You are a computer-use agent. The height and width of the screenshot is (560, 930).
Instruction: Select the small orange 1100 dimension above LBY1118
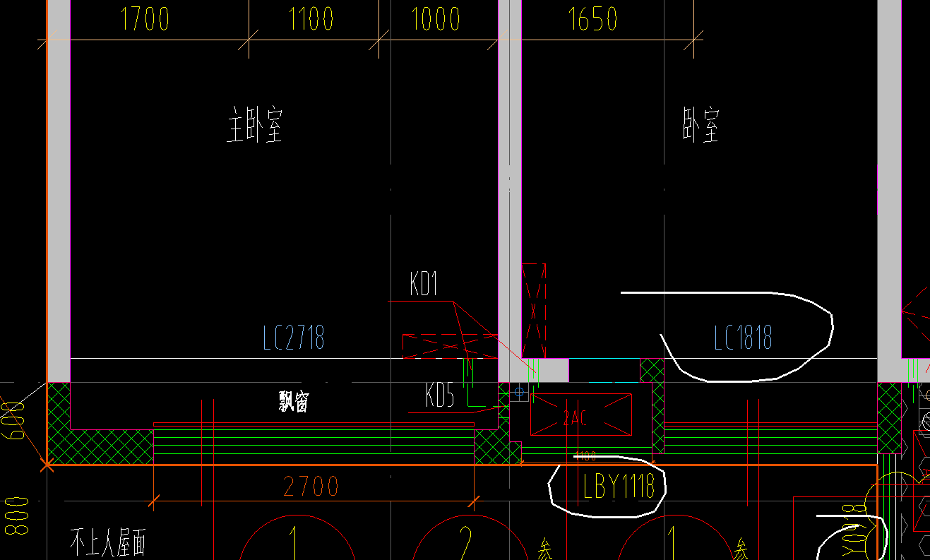click(586, 456)
